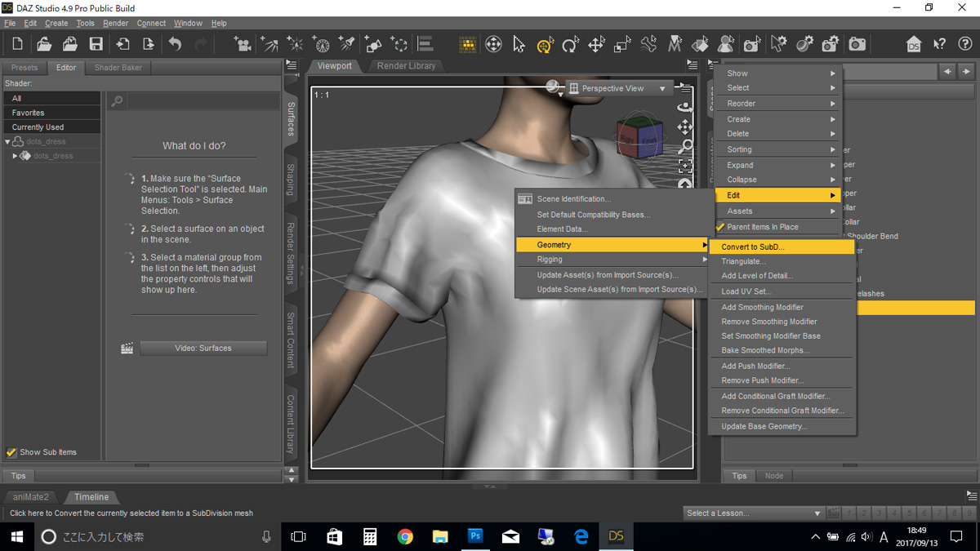This screenshot has width=980, height=551.
Task: Click the DS home icon in toolbar
Action: click(x=914, y=44)
